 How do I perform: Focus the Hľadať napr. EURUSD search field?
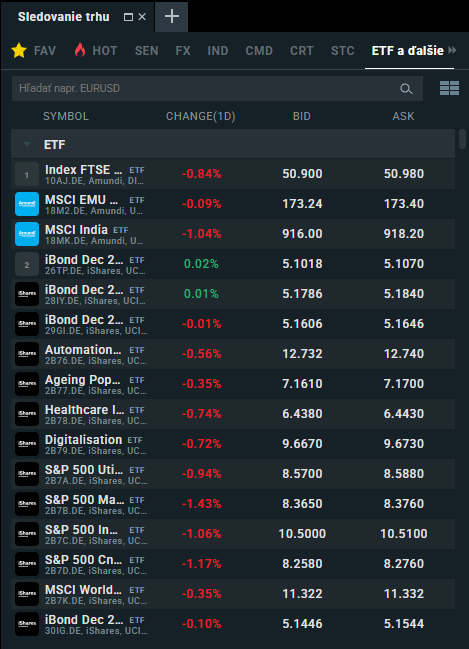(x=217, y=89)
